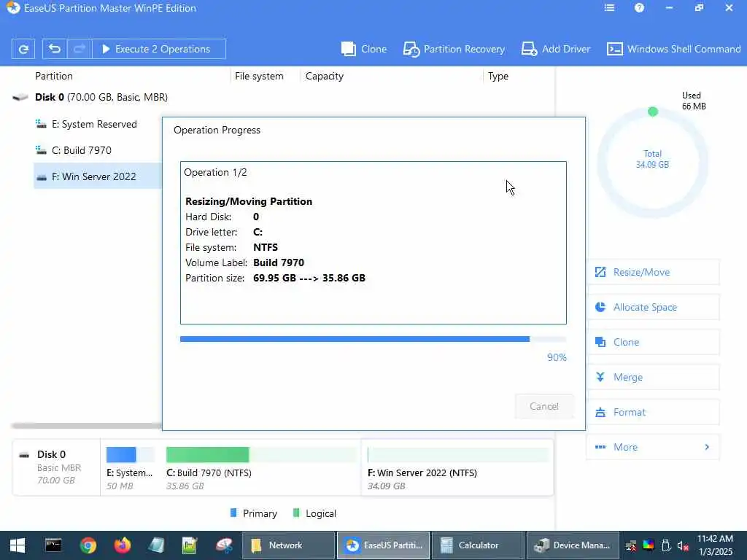This screenshot has width=747, height=560.
Task: Click the File system column header
Action: (x=259, y=76)
